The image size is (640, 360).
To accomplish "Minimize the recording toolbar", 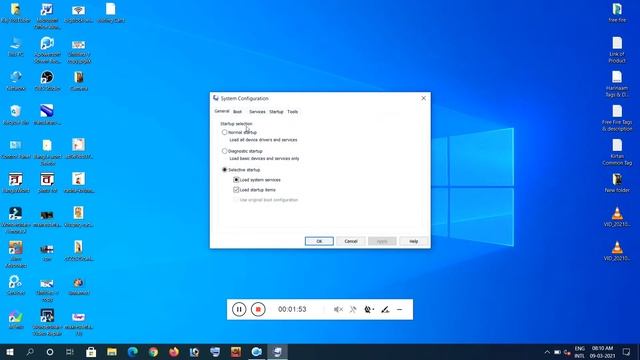I will click(400, 310).
